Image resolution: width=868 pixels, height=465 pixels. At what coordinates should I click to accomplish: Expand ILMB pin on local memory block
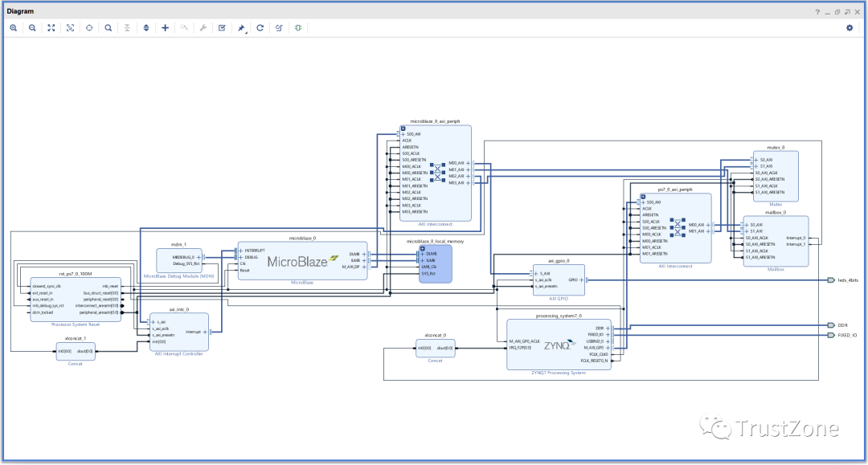[423, 260]
